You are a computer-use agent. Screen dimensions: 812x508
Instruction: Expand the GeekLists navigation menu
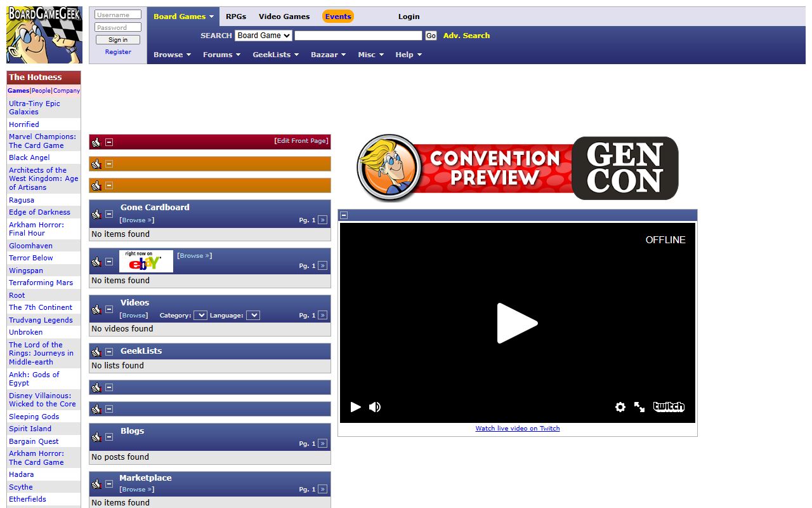coord(275,55)
